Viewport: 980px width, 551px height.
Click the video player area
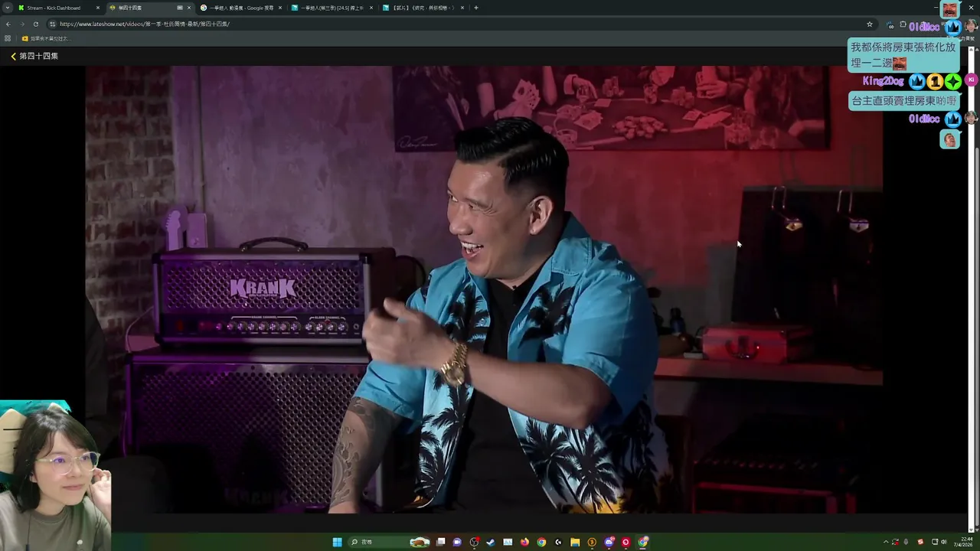click(484, 289)
